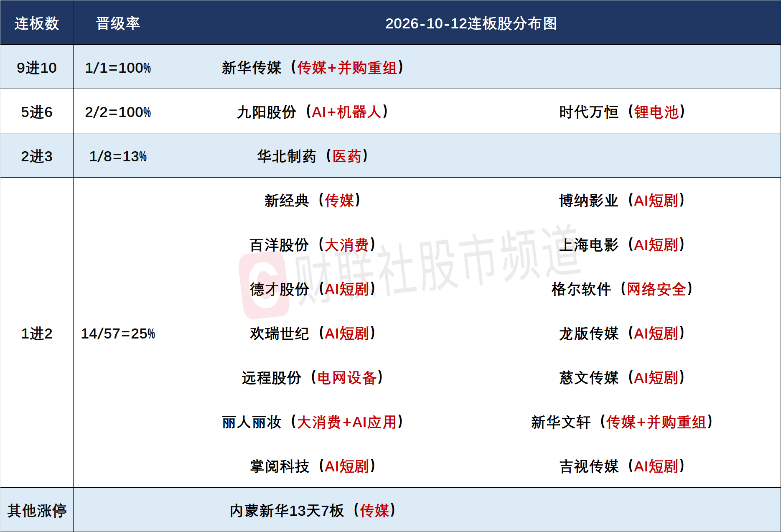Click the stock 龙版传媒（AI短剧）
Screen dimensions: 781x532
[622, 333]
